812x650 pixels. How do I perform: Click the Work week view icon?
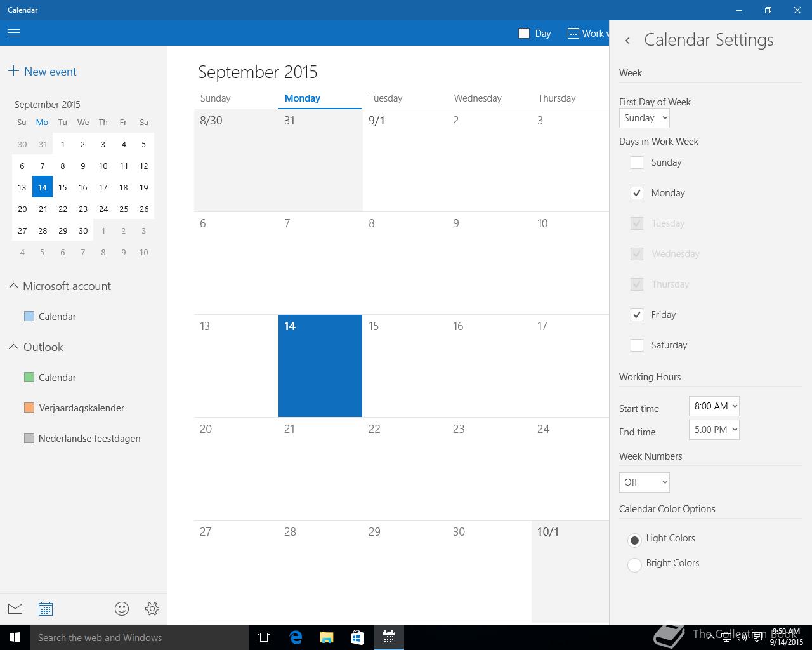coord(573,33)
